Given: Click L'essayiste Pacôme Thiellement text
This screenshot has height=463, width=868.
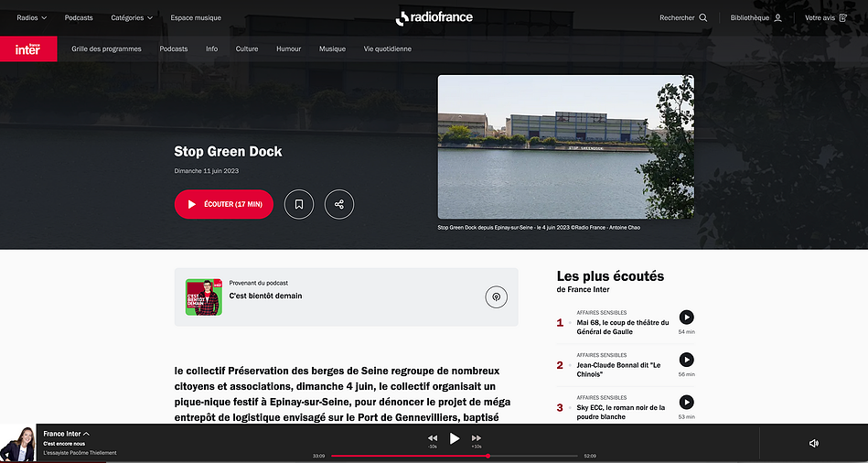Looking at the screenshot, I should (80, 452).
